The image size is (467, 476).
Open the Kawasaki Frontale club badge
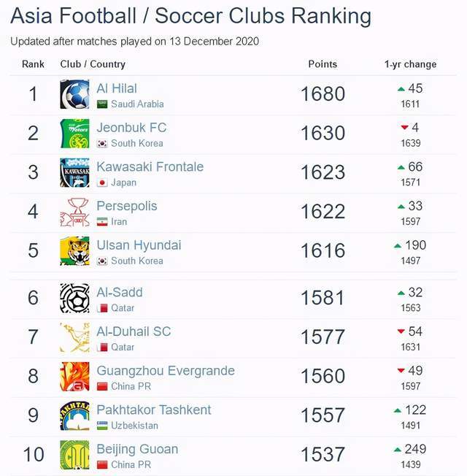[74, 173]
